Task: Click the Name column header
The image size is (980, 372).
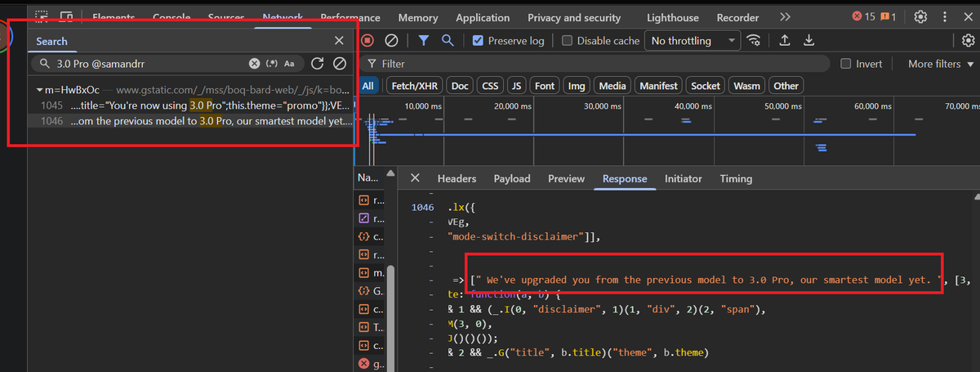Action: pyautogui.click(x=368, y=177)
